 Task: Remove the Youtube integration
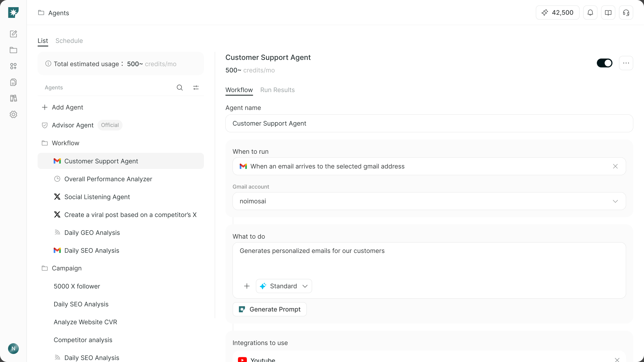(x=617, y=360)
